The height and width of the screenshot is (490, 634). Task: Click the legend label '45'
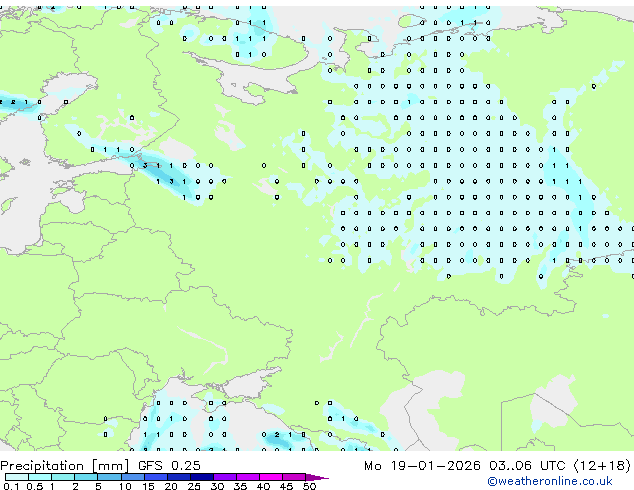point(286,486)
